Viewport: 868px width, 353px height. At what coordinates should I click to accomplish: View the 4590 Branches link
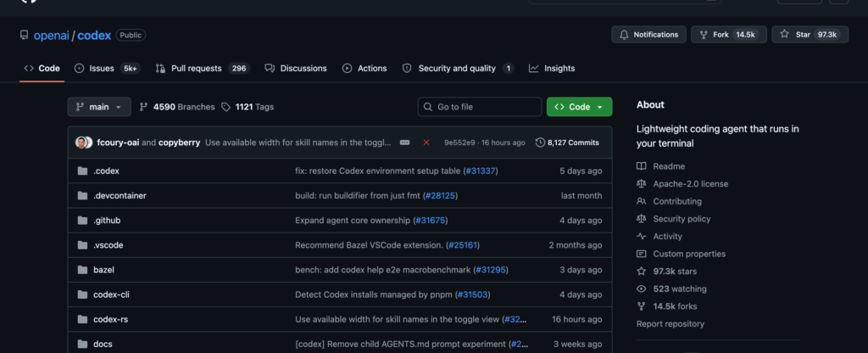pos(176,107)
